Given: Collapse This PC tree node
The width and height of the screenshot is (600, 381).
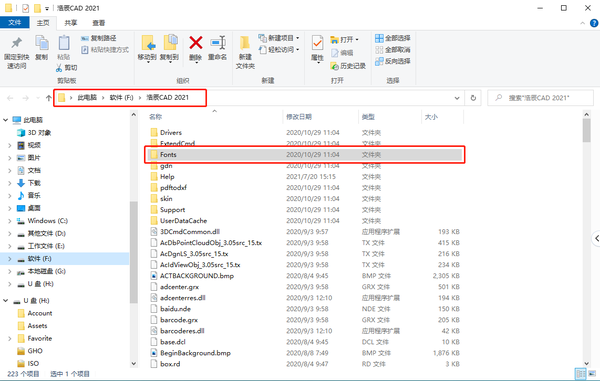Looking at the screenshot, I should 5,120.
